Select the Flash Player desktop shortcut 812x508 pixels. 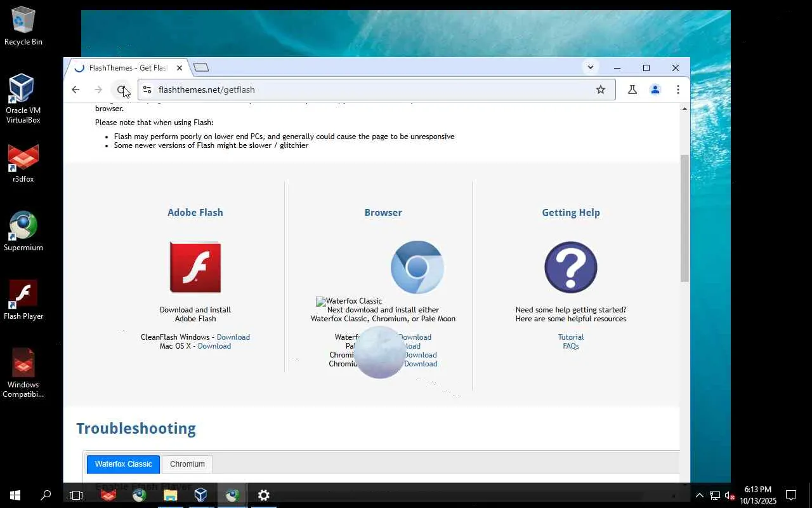23,300
